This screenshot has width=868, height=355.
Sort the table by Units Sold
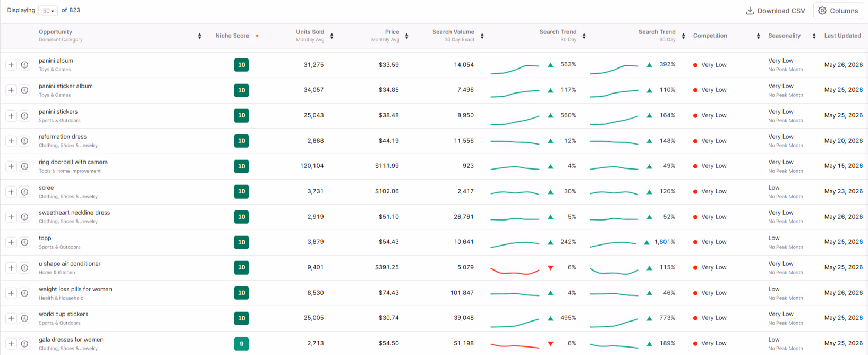[x=310, y=32]
